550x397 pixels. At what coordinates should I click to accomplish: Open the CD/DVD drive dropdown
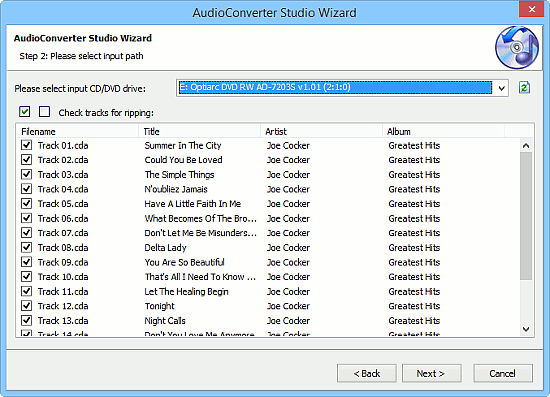(x=502, y=88)
